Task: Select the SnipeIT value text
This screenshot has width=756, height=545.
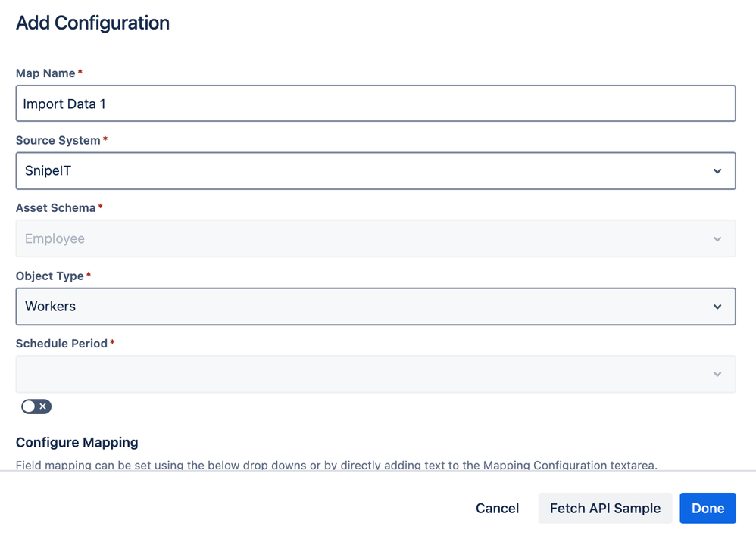Action: click(48, 170)
